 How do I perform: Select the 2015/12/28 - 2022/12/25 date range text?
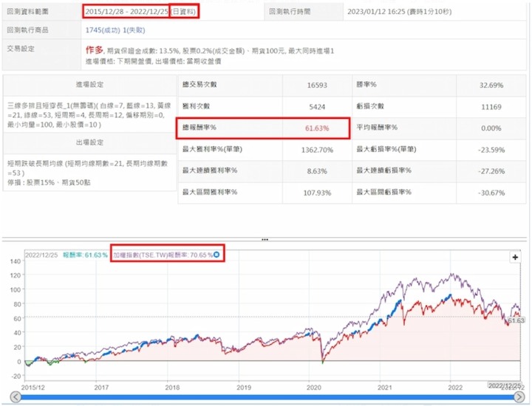[x=126, y=12]
